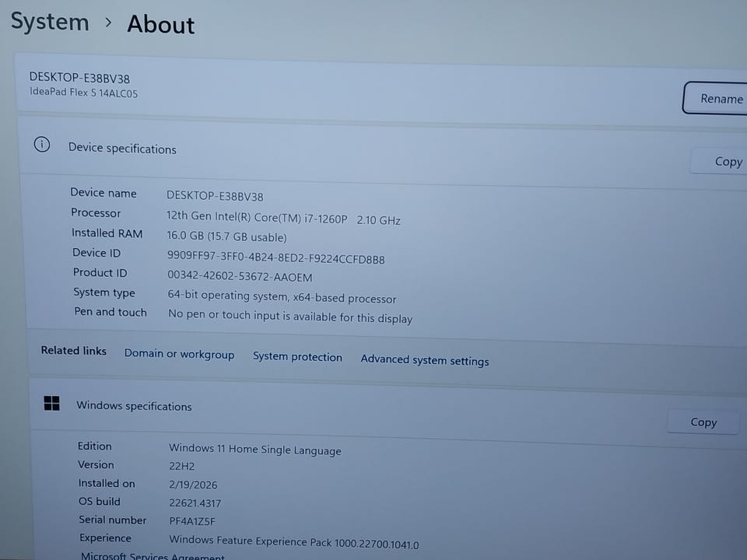Select Windows Feature Experience Pack value
The width and height of the screenshot is (747, 560).
point(294,542)
